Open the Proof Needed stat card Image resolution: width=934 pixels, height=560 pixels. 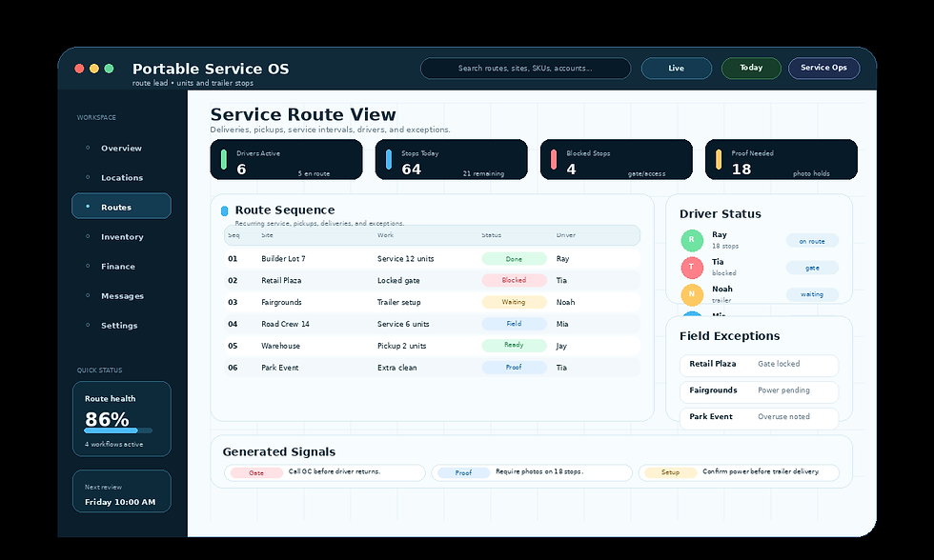tap(782, 159)
